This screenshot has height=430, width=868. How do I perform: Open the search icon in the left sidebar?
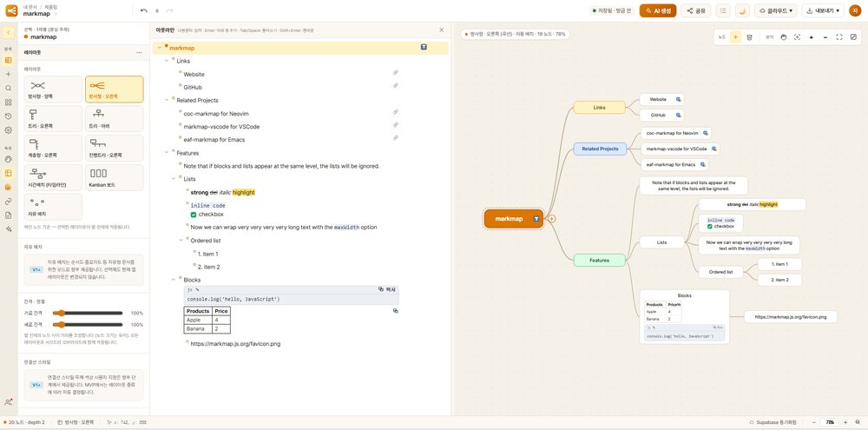click(9, 88)
